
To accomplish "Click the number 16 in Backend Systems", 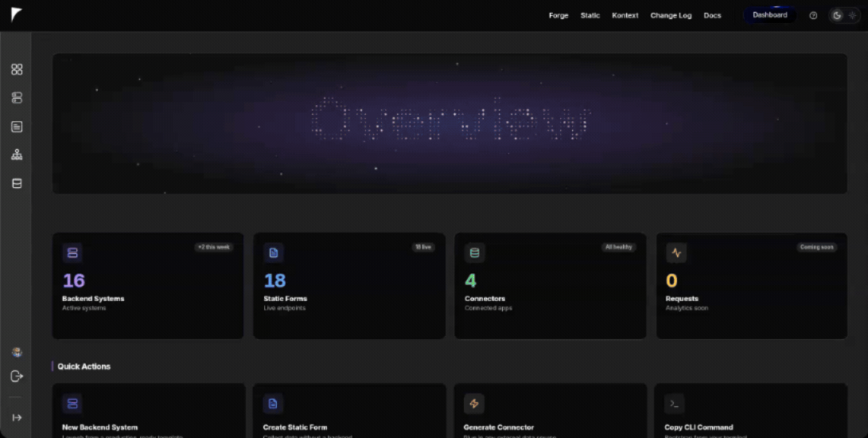I will (x=74, y=280).
